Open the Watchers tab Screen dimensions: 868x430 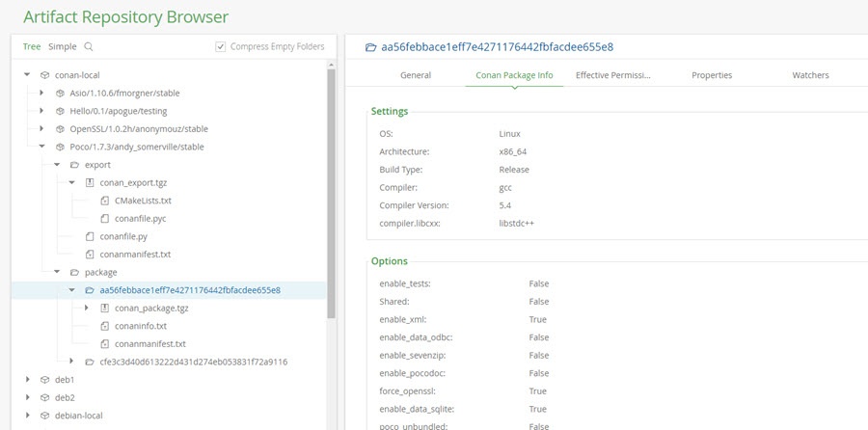coord(810,75)
